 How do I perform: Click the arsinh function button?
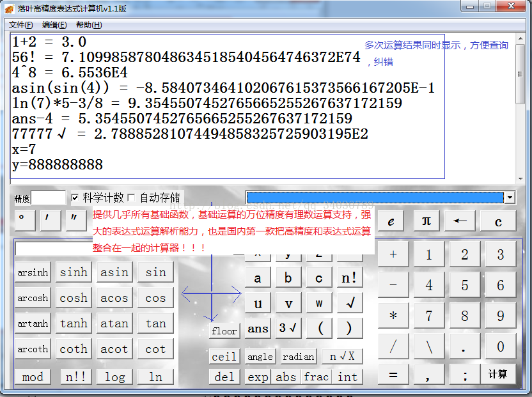point(33,272)
